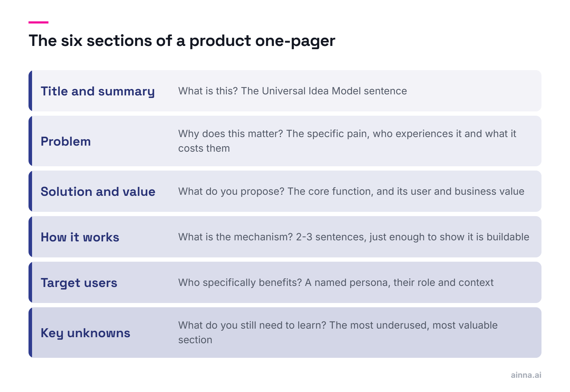This screenshot has height=392, width=570.
Task: Click the Universal Idea Model sentence description
Action: point(292,91)
